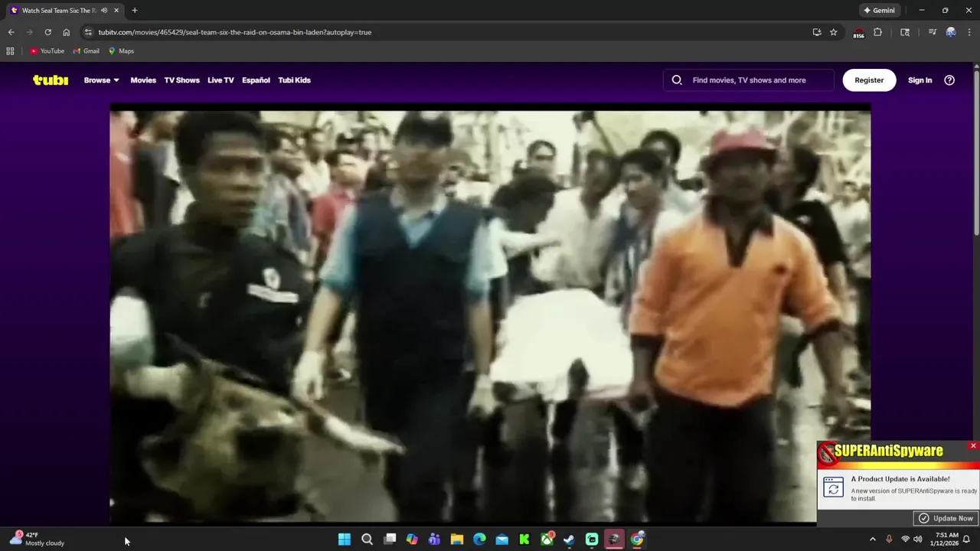Open the tab search toolbar icon
980x551 pixels.
click(x=905, y=32)
